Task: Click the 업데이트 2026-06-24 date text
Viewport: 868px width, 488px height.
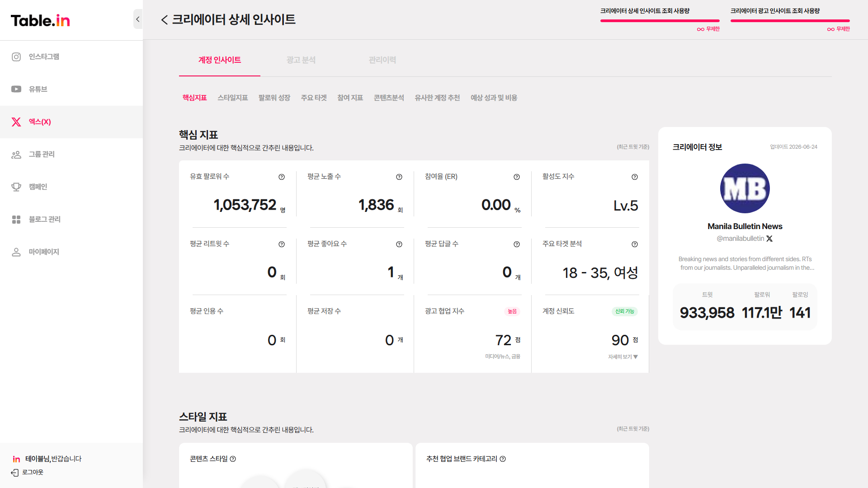Action: tap(794, 147)
